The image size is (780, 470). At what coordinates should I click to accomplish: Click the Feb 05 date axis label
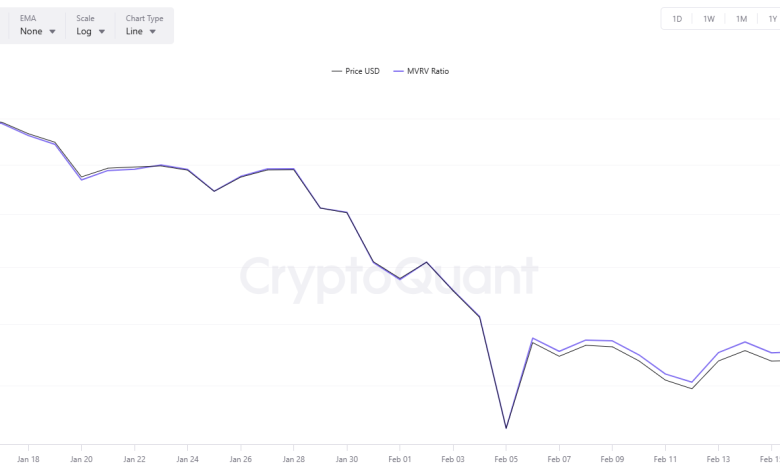click(506, 459)
